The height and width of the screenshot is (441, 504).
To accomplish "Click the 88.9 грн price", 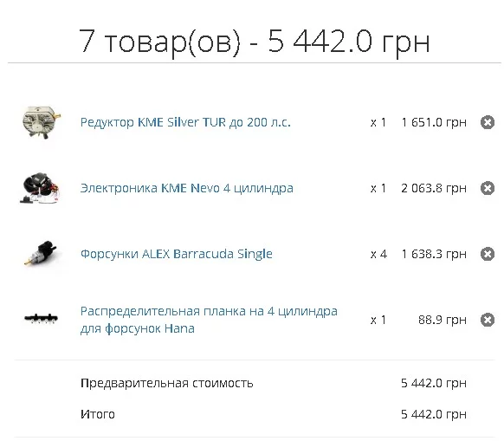I will coord(443,320).
